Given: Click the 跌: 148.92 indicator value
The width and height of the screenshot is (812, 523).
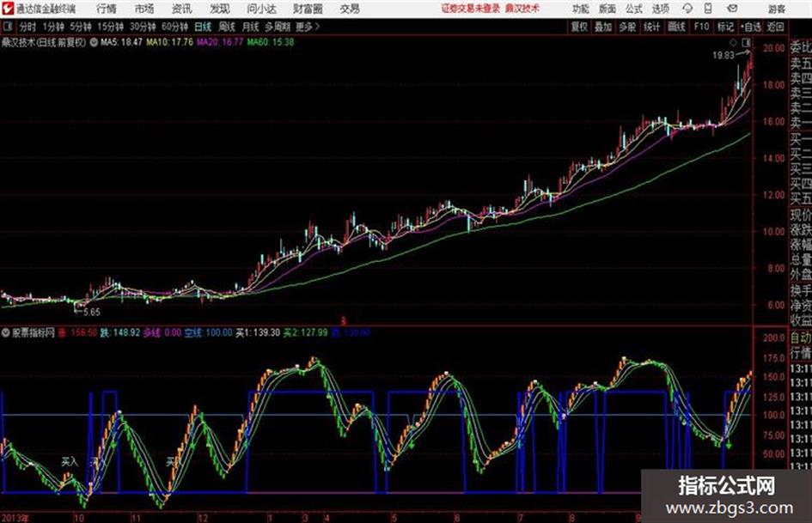Looking at the screenshot, I should click(x=120, y=332).
